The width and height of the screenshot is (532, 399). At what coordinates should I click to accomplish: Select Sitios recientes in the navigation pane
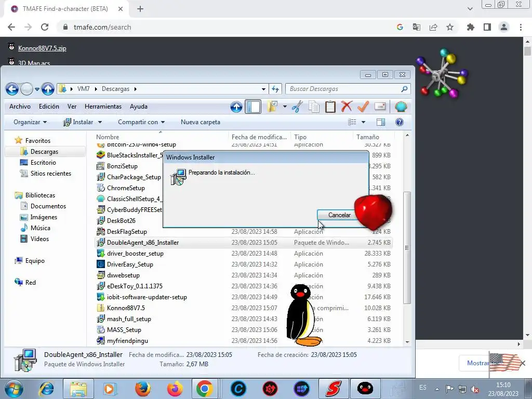click(x=51, y=174)
